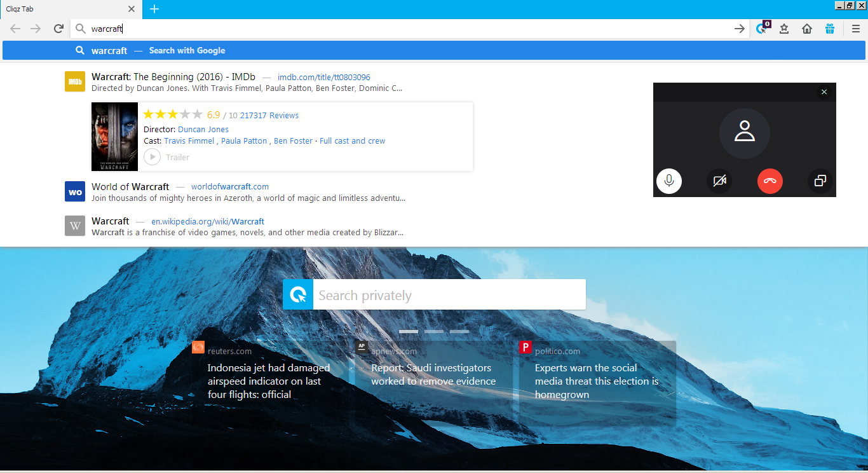Screen dimensions: 868x473
Task: Go forward to the next page
Action: tap(36, 29)
